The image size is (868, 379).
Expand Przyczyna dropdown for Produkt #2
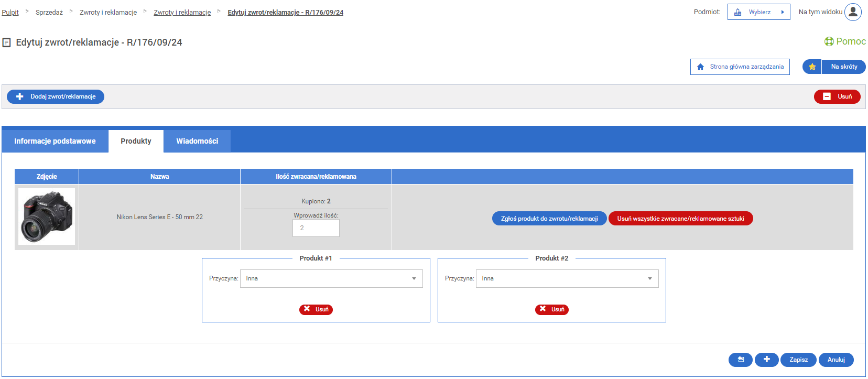click(x=567, y=278)
